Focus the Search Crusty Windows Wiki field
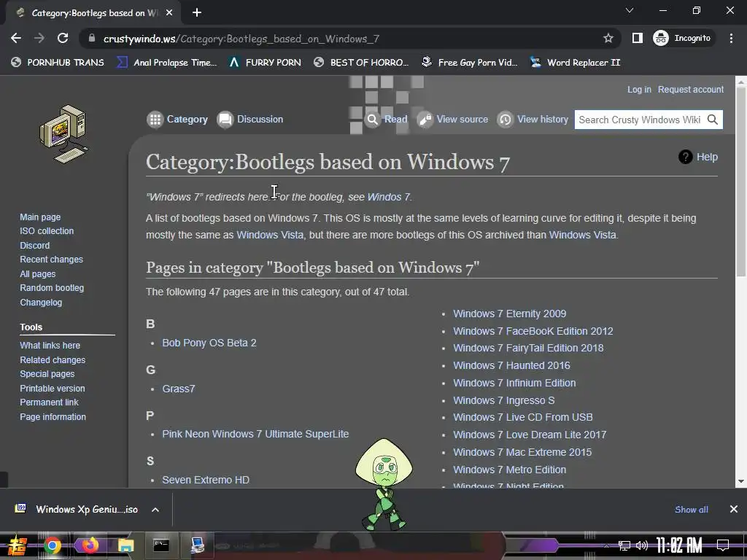Image resolution: width=747 pixels, height=560 pixels. tap(639, 120)
